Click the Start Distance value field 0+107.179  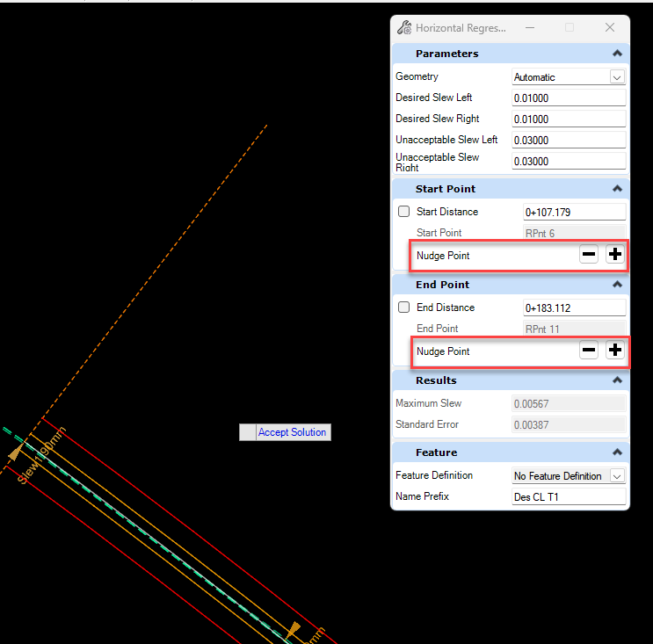pos(574,212)
